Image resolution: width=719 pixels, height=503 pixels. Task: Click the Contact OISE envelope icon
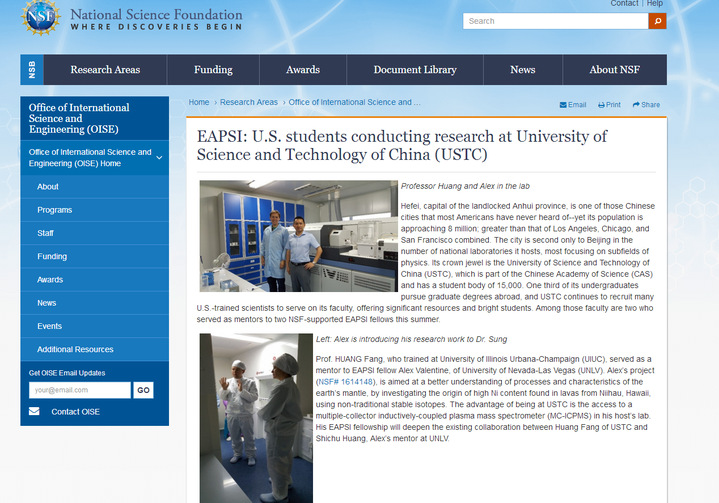pos(34,411)
